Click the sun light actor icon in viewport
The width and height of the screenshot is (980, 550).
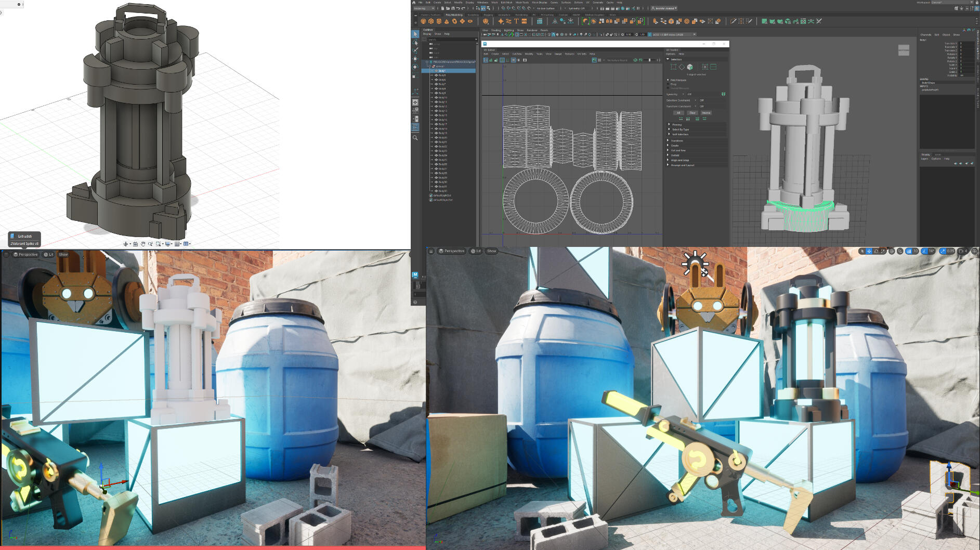695,263
